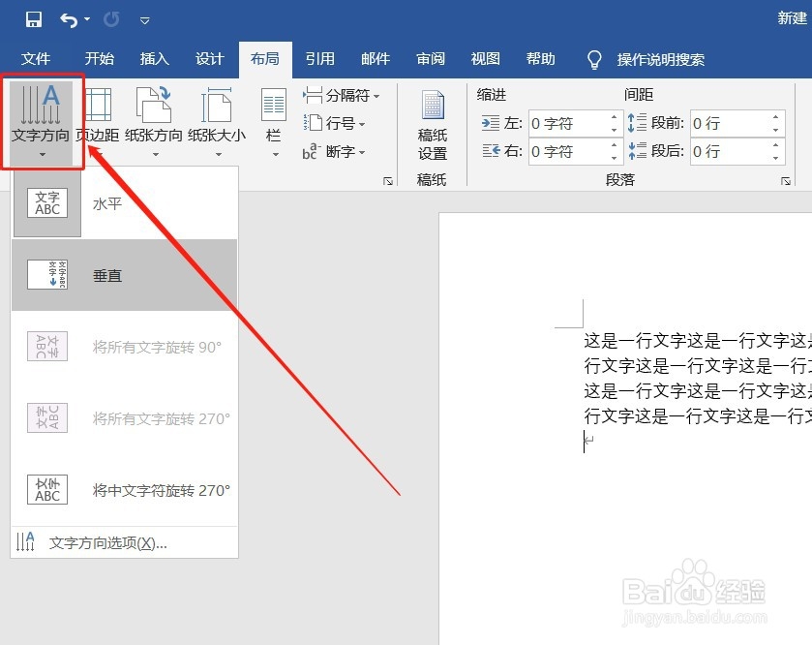Open the 段落 dialog launcher arrow
This screenshot has width=812, height=645.
click(786, 181)
